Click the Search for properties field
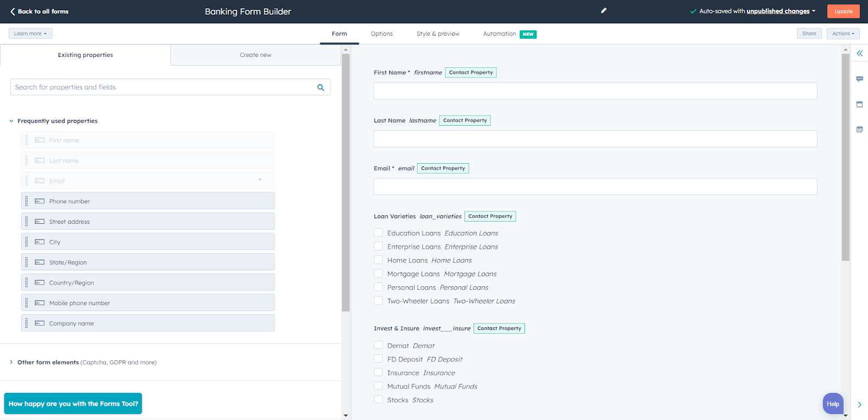868x420 pixels. 170,87
